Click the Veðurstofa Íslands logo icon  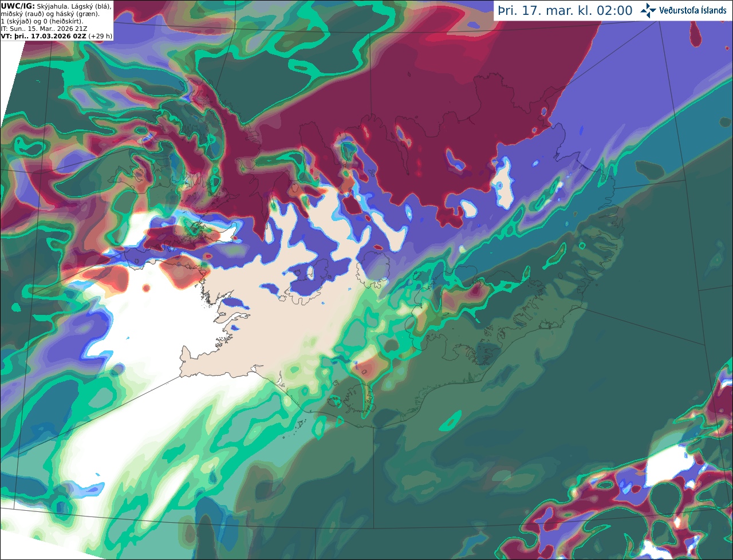648,10
